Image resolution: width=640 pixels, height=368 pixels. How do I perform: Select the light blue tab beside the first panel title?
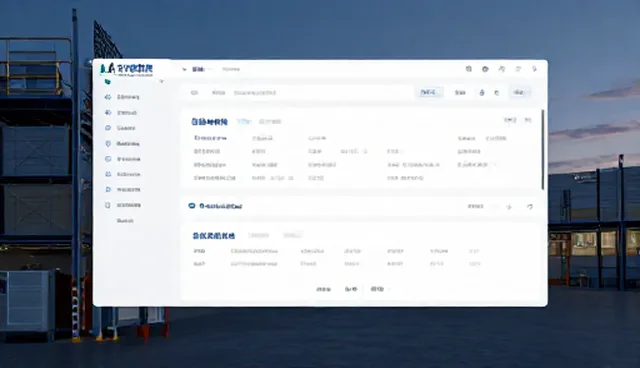[x=244, y=121]
